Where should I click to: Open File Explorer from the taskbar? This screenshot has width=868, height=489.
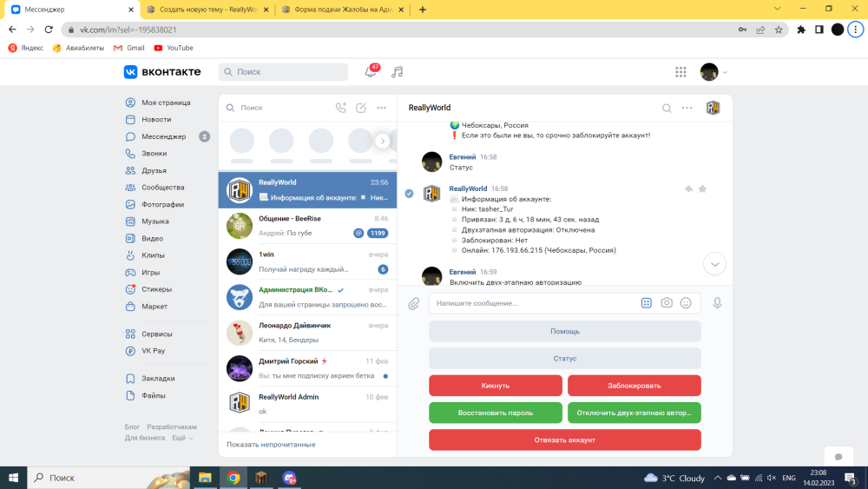(205, 478)
